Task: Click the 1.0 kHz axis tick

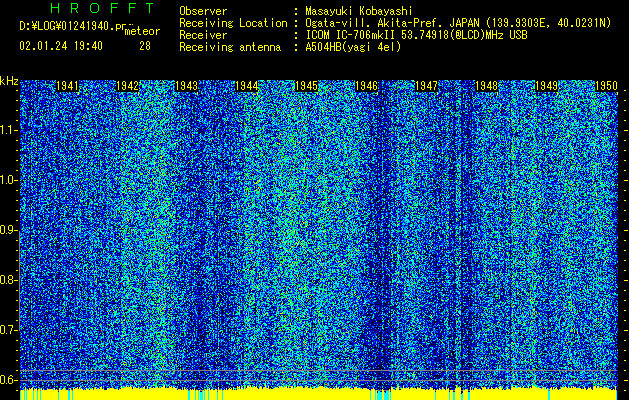Action: point(9,180)
